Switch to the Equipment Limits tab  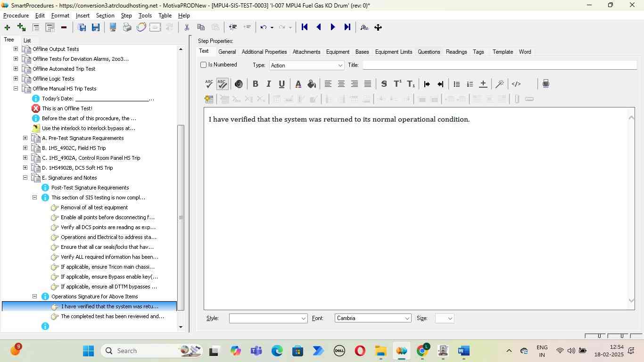[x=394, y=52]
